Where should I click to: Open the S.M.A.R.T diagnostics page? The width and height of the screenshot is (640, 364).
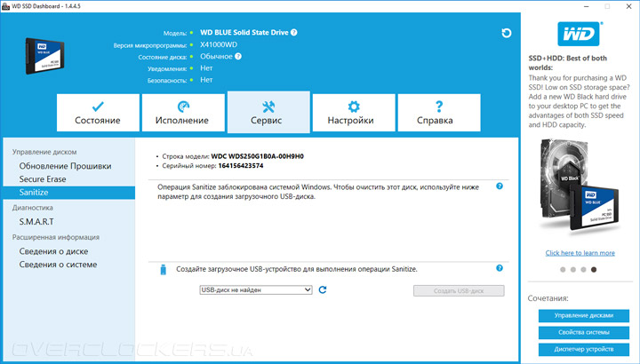click(x=36, y=222)
